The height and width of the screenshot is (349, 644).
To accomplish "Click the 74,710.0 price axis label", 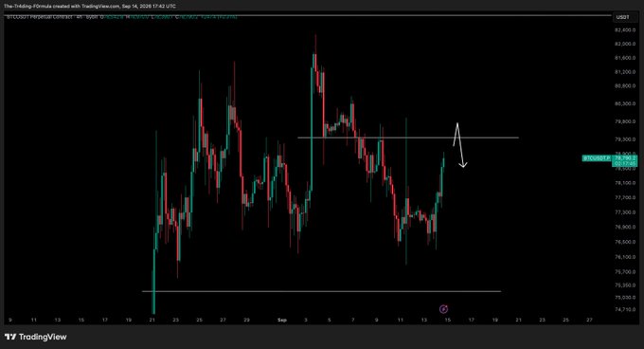I will (625, 309).
